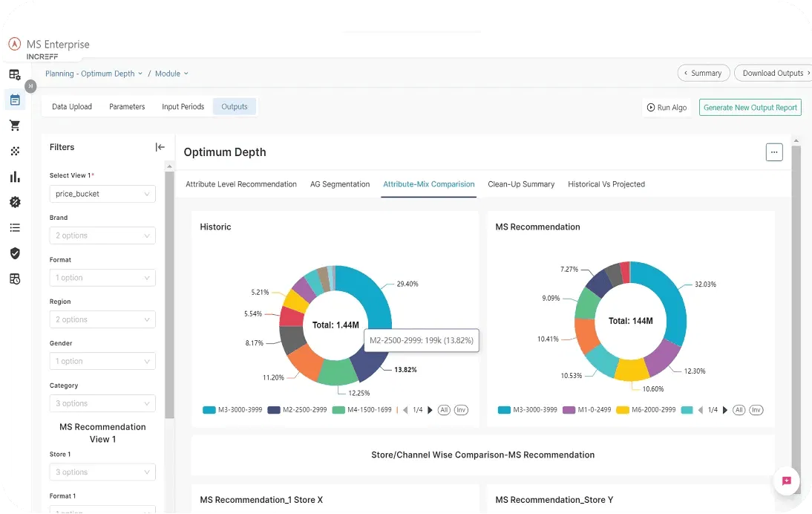812x514 pixels.
Task: Click the Generate New Output Report button
Action: (750, 108)
